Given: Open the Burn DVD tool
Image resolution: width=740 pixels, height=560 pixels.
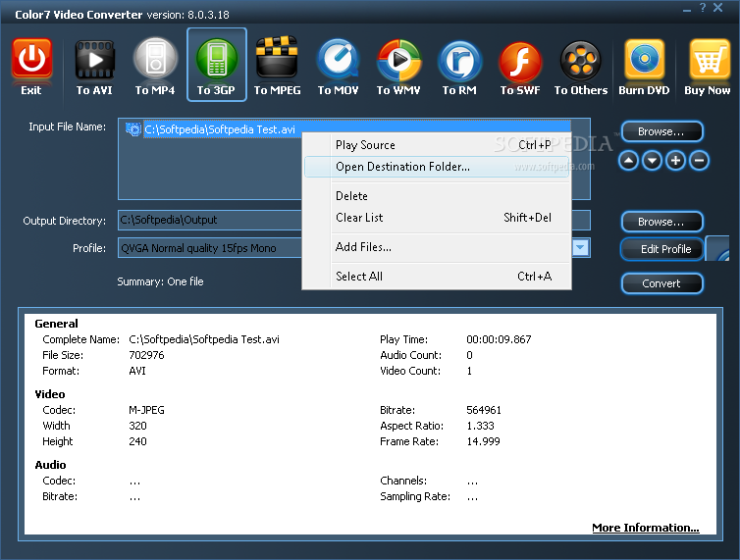Looking at the screenshot, I should tap(644, 67).
